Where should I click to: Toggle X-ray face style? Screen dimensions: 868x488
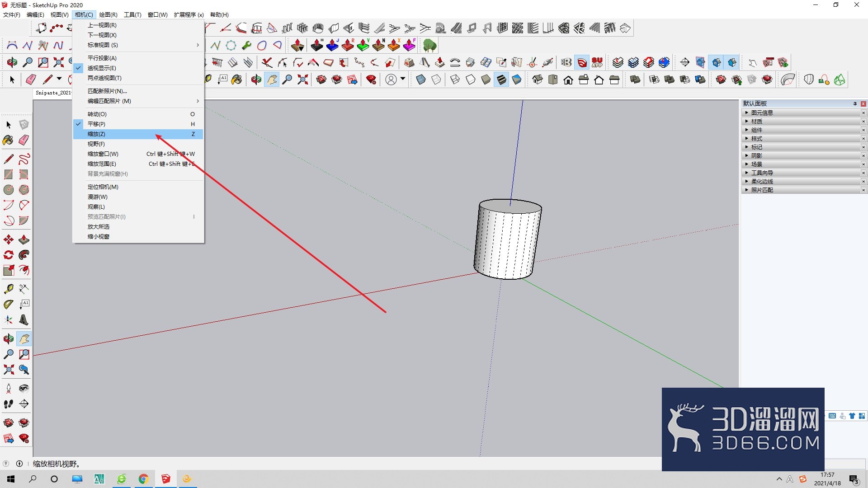(421, 80)
